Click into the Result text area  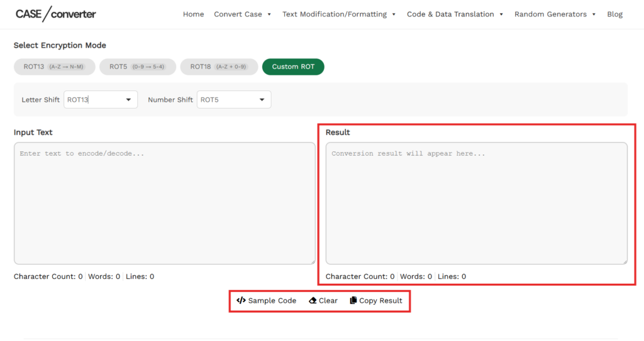(x=477, y=203)
